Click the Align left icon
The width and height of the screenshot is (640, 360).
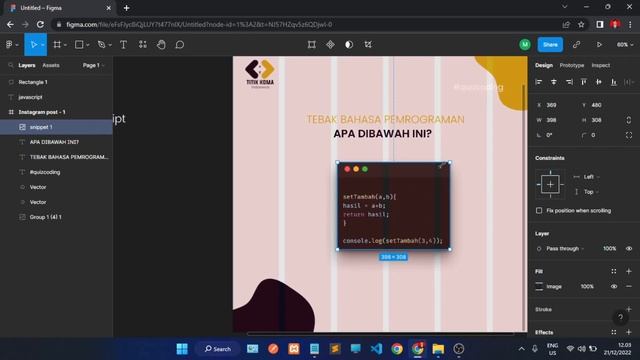pyautogui.click(x=539, y=82)
